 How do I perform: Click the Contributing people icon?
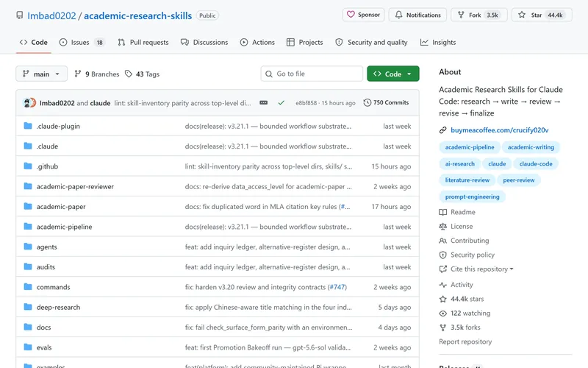(x=443, y=241)
